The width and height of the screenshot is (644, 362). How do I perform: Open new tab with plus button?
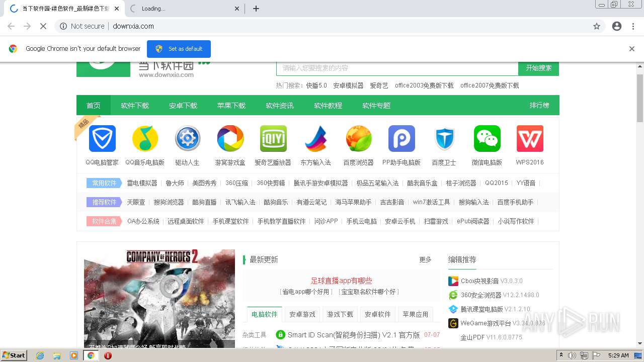(256, 9)
